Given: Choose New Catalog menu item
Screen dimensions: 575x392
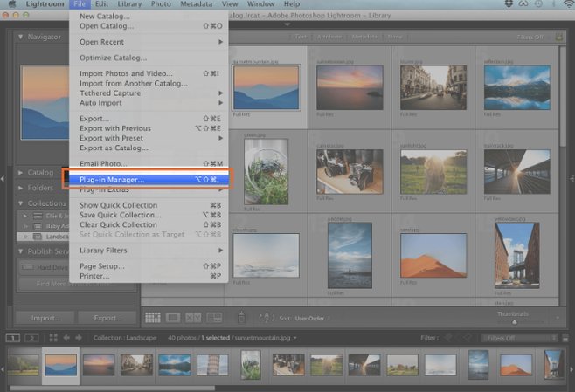Looking at the screenshot, I should coord(149,16).
